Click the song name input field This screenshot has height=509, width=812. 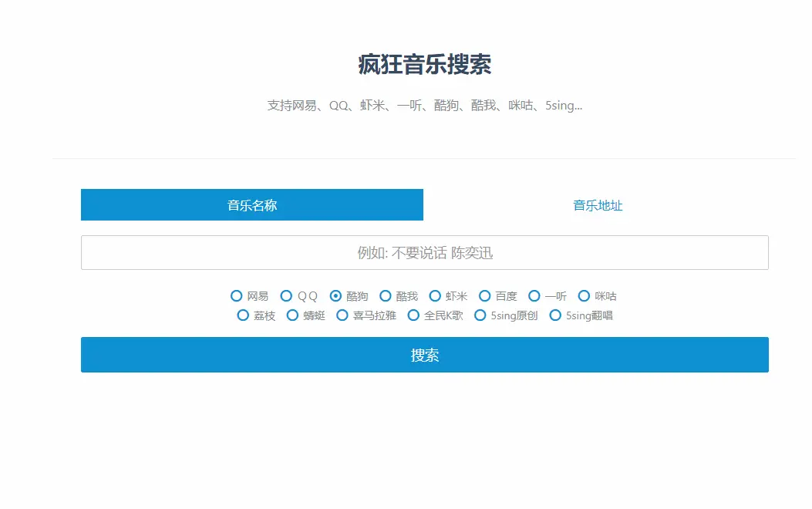click(x=425, y=252)
